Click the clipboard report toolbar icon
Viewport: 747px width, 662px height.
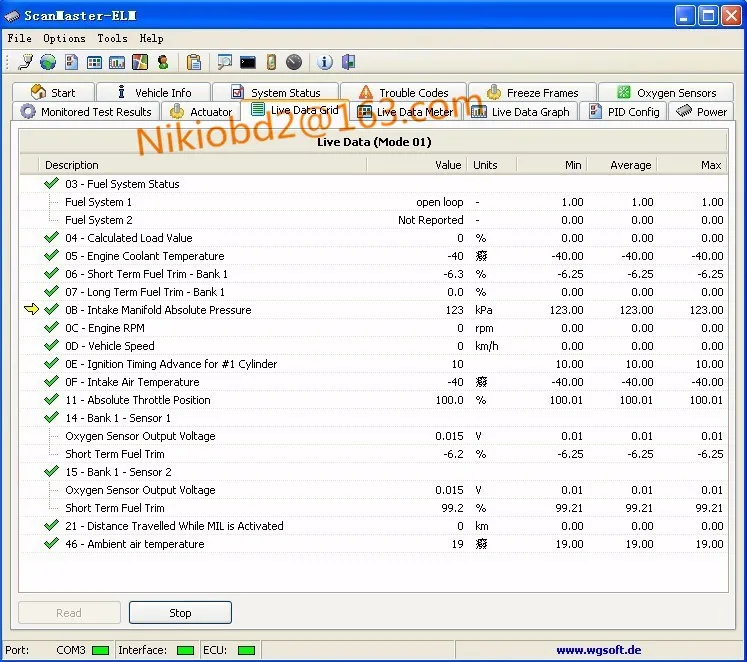coord(194,62)
